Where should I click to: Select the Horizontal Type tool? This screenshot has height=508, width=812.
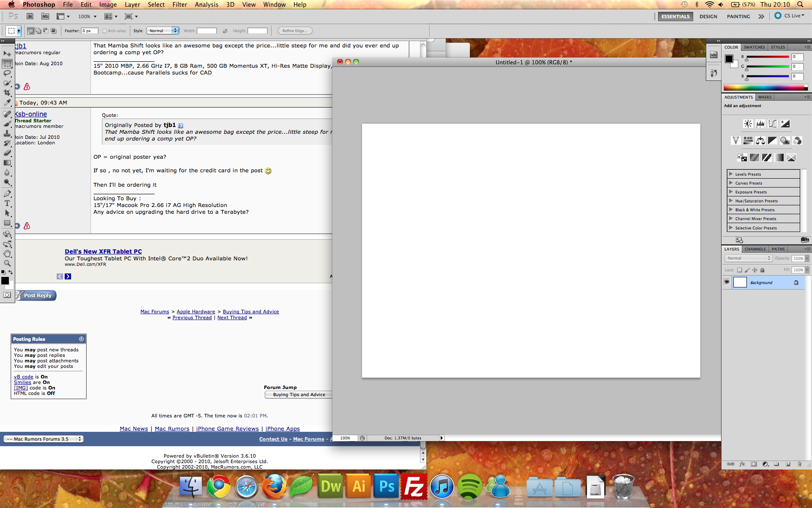tap(7, 203)
